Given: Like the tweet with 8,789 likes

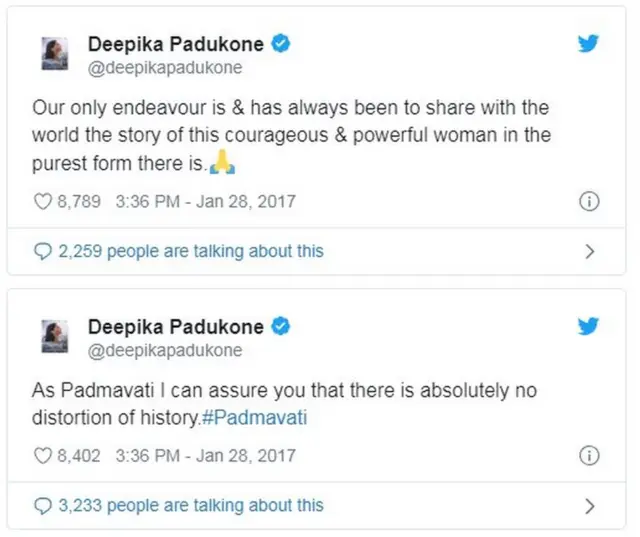Looking at the screenshot, I should coord(43,201).
